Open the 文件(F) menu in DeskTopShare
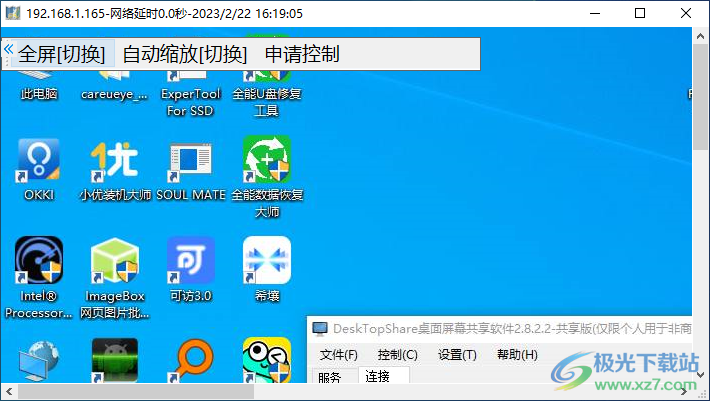Image resolution: width=710 pixels, height=401 pixels. [x=339, y=355]
